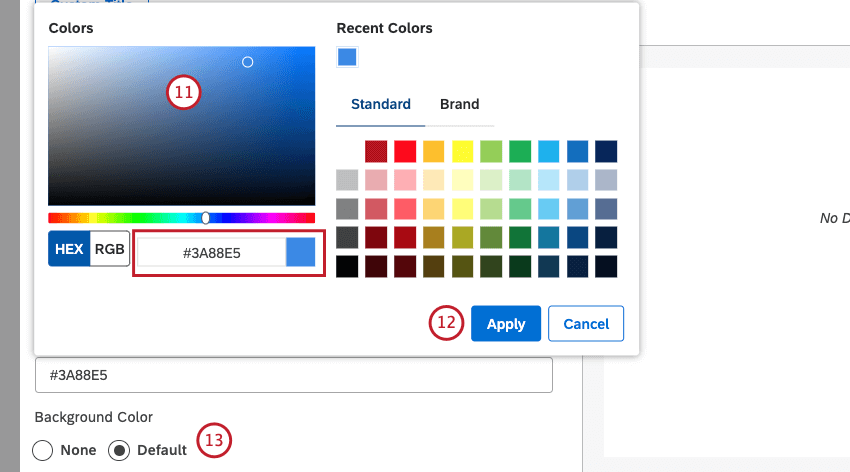Click the hue slider handle
The image size is (850, 472).
click(x=205, y=217)
